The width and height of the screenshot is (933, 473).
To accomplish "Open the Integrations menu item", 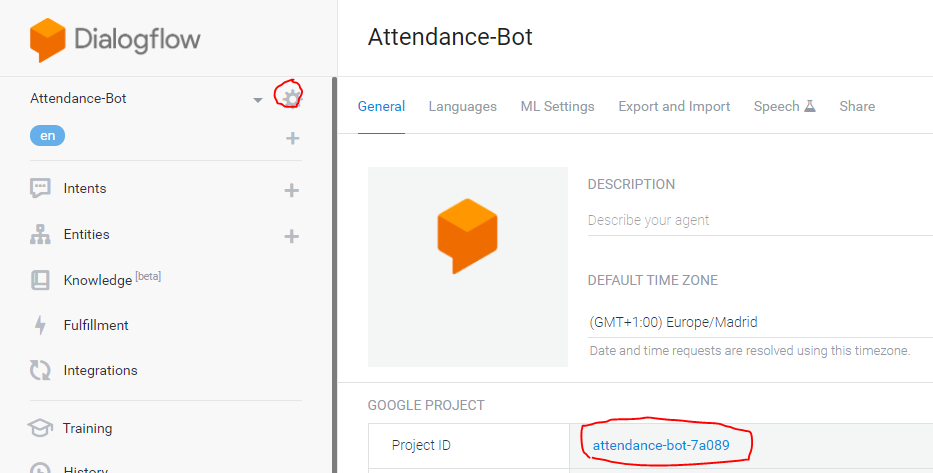I will coord(101,370).
